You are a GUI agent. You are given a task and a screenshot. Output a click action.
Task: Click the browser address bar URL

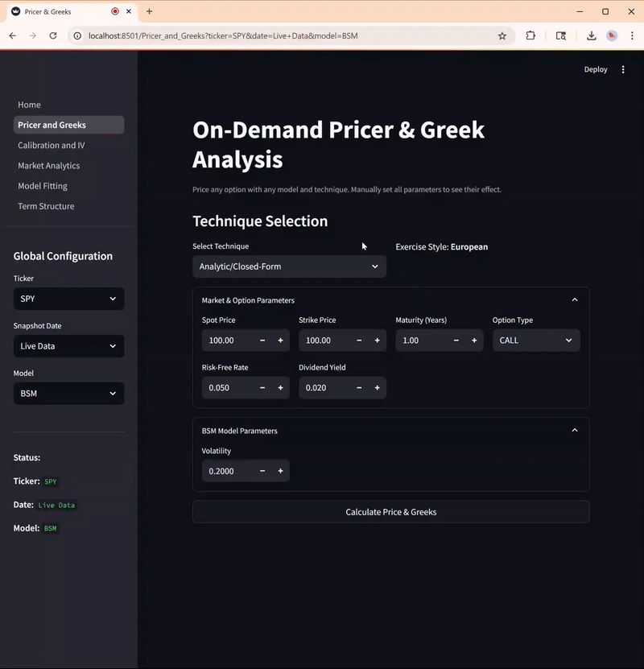click(x=223, y=36)
